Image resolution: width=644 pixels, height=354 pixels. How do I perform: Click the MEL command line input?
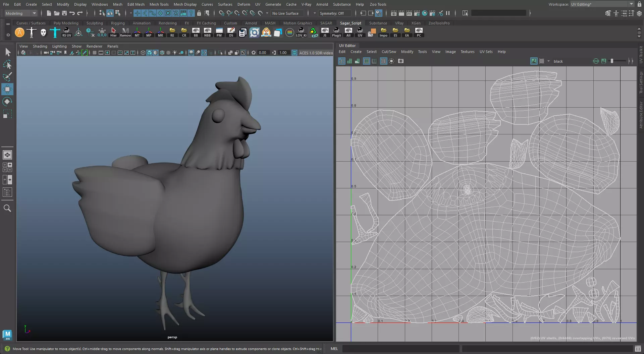(400, 349)
